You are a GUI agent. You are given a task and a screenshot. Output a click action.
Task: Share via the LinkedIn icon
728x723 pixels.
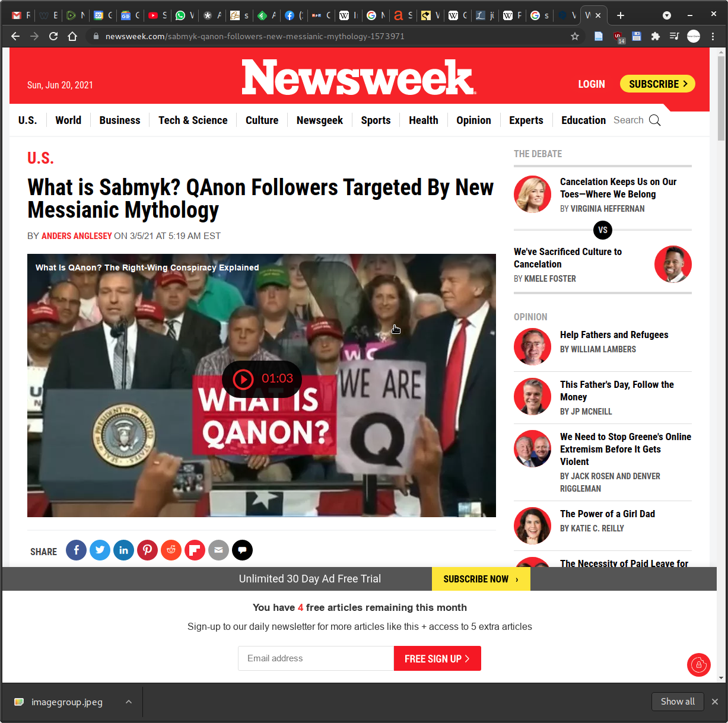click(123, 550)
